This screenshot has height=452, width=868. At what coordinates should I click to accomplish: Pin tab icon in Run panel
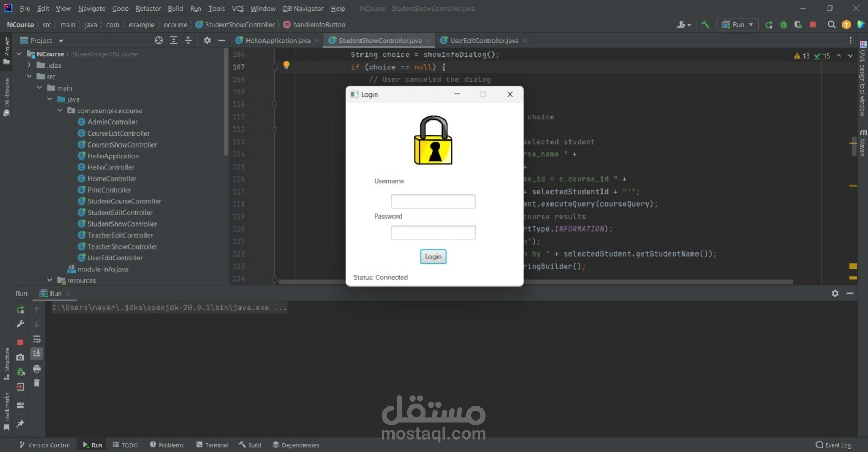coord(20,423)
